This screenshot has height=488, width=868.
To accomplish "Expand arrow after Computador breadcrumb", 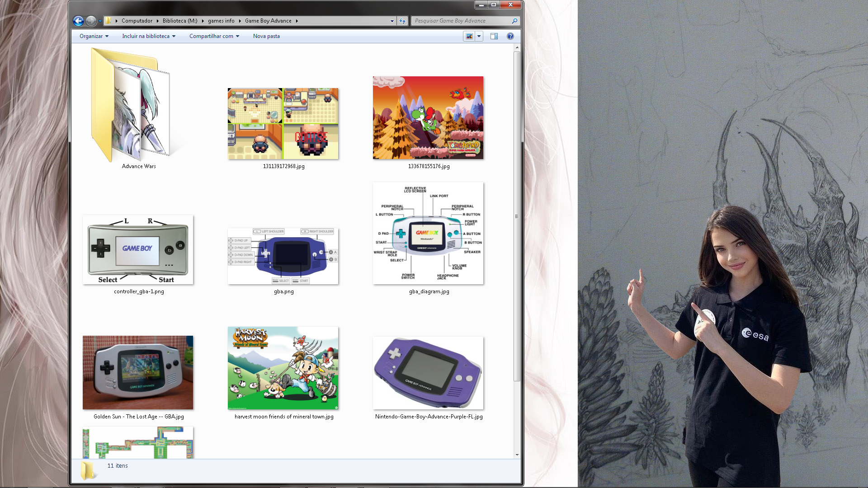I will 158,21.
